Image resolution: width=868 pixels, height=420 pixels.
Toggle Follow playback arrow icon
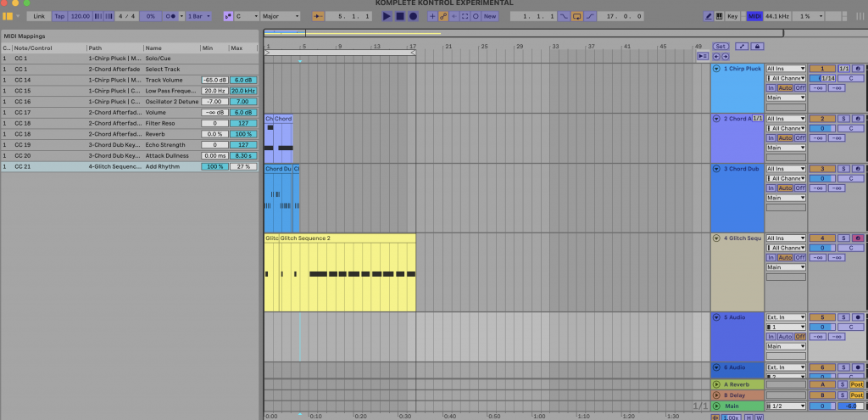point(319,16)
